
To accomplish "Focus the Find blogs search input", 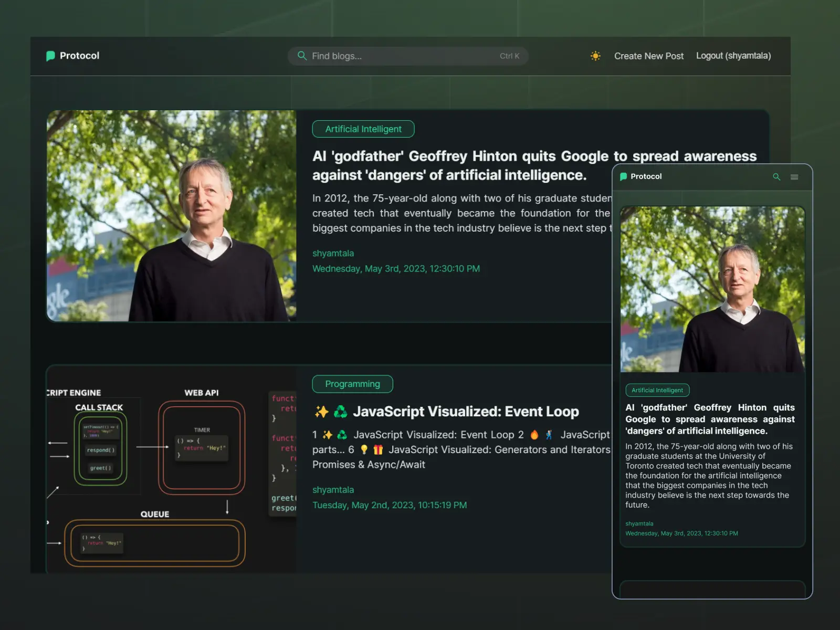I will tap(408, 56).
